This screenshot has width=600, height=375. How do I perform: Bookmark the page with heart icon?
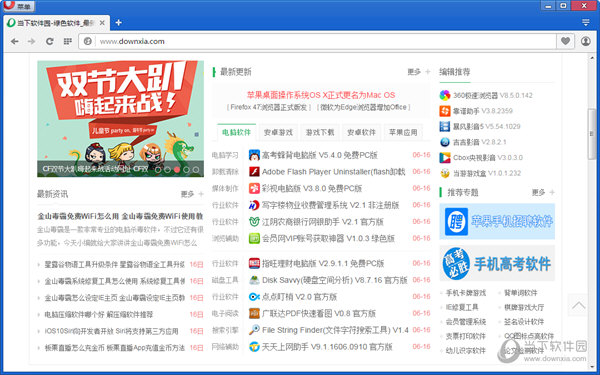click(x=565, y=41)
